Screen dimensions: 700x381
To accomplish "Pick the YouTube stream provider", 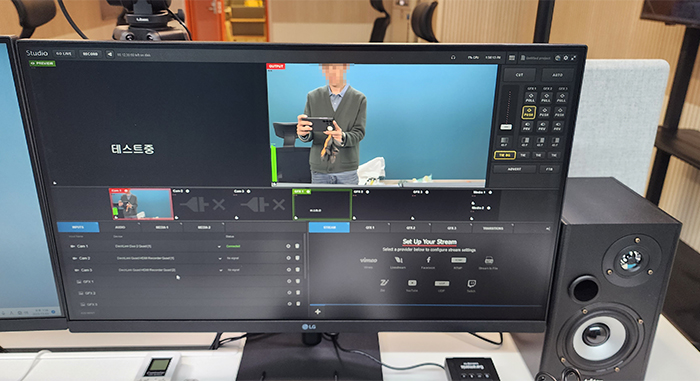I will 412,283.
